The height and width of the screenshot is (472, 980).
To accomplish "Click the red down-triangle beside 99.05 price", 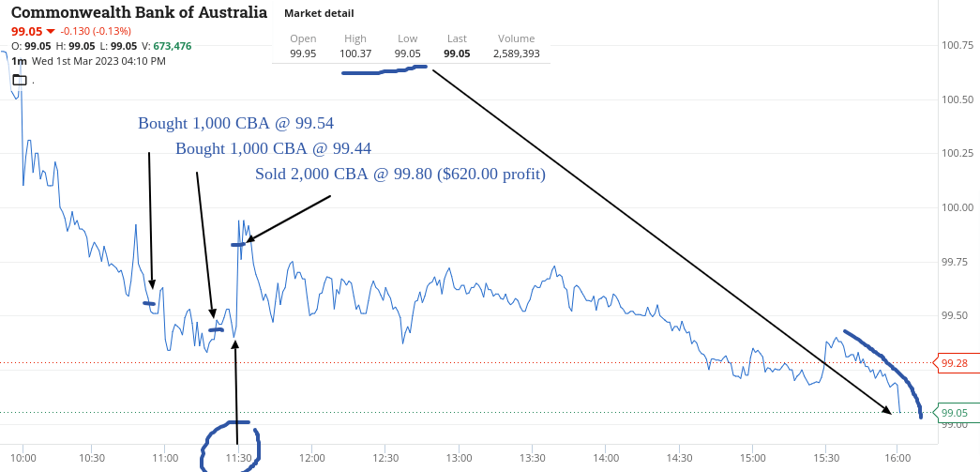I will [x=51, y=31].
